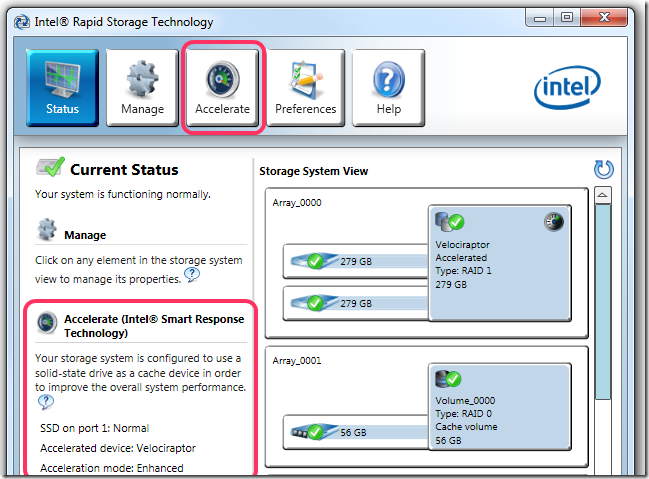Viewport: 649px width, 479px height.
Task: Select the 56 GB SSD in Array_0001
Action: 356,432
